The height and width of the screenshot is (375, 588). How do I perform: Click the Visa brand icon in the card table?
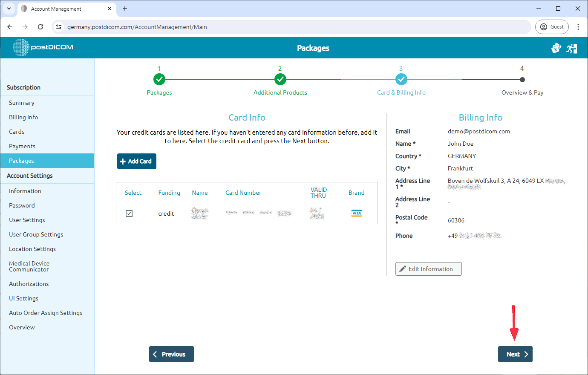tap(357, 213)
